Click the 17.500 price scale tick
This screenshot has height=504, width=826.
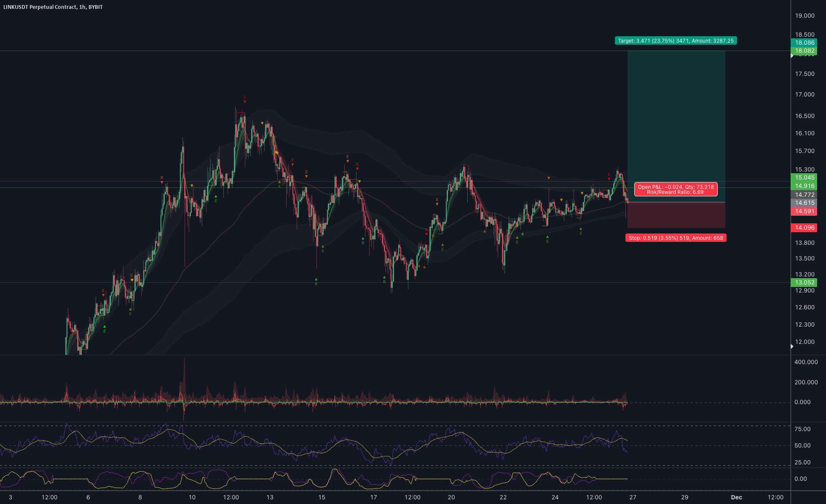pyautogui.click(x=805, y=74)
